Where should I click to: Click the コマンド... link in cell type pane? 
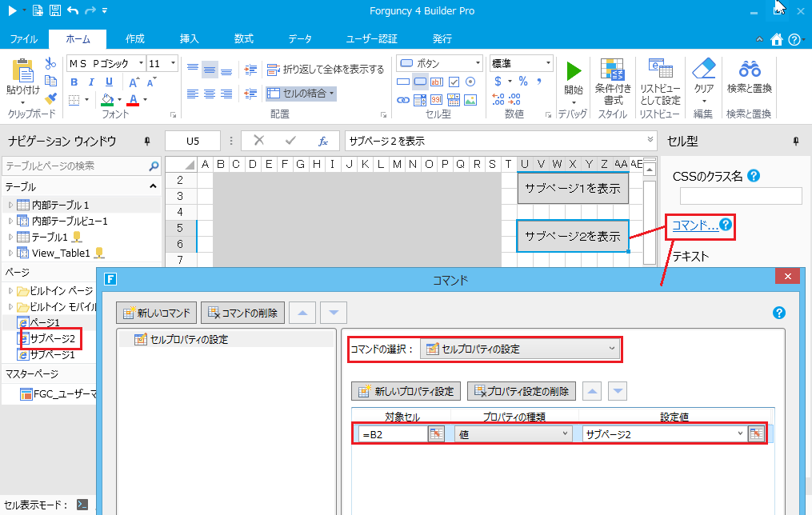point(695,226)
